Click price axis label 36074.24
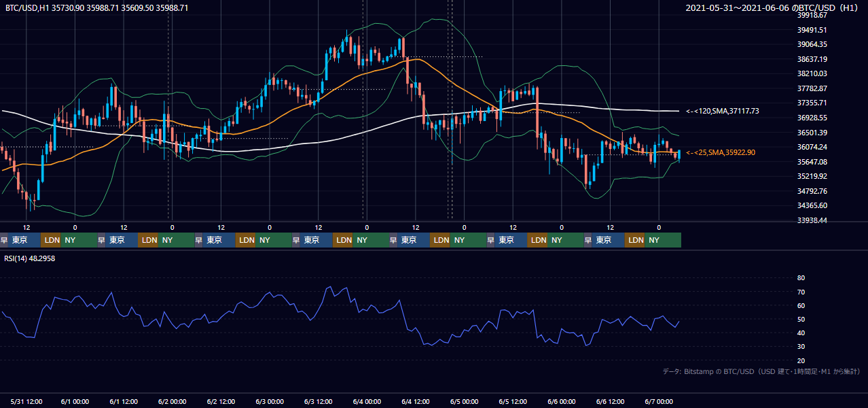Image resolution: width=868 pixels, height=408 pixels. click(x=812, y=147)
